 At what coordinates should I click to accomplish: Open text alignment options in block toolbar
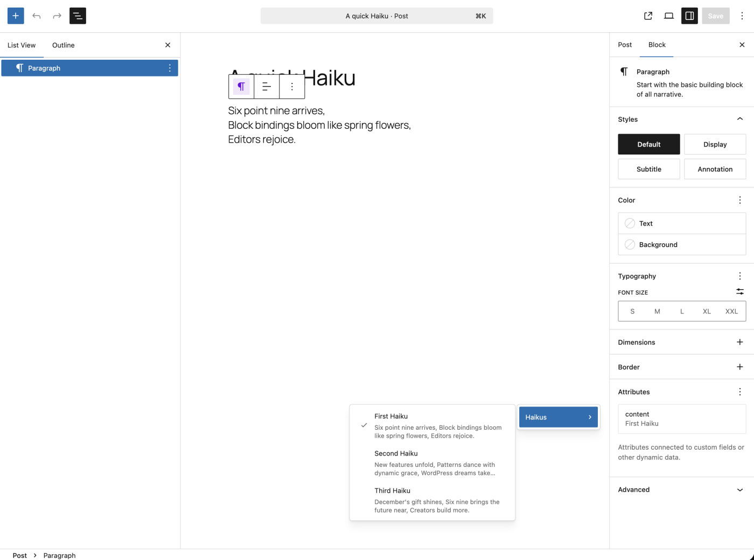[266, 86]
